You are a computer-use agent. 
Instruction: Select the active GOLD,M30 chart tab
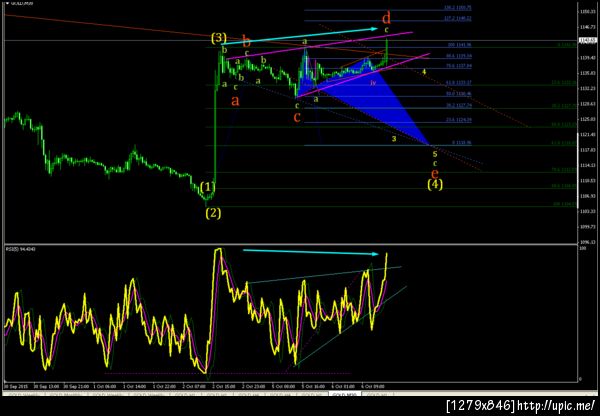pos(344,394)
